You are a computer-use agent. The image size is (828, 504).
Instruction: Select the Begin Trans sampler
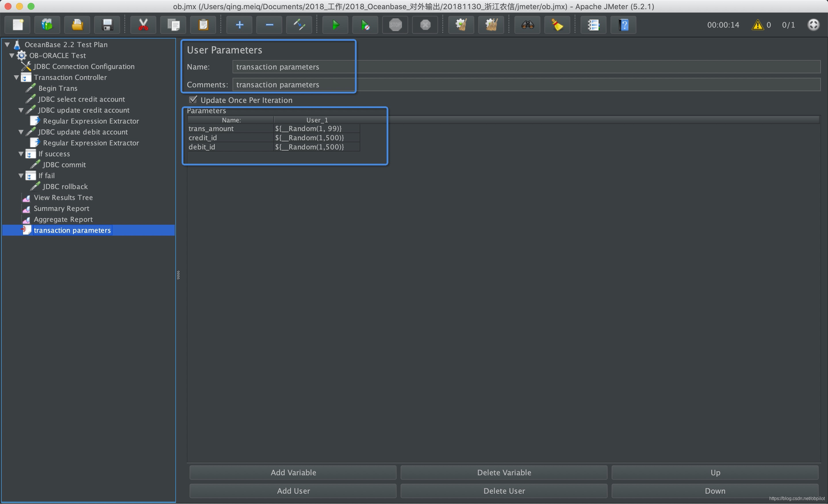click(x=58, y=88)
